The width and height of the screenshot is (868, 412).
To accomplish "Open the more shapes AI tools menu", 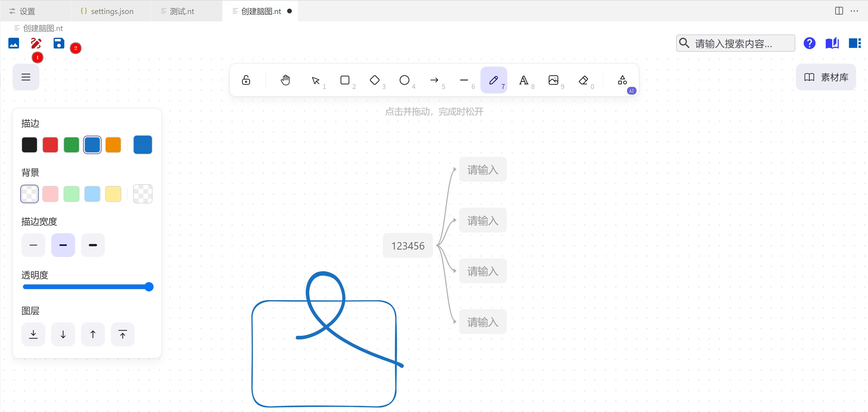I will click(x=622, y=80).
